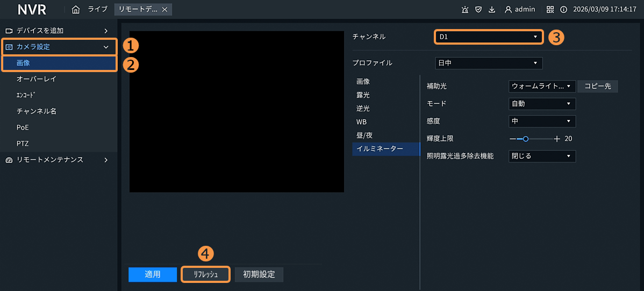Click the security shield icon
644x291 pixels.
click(x=478, y=9)
